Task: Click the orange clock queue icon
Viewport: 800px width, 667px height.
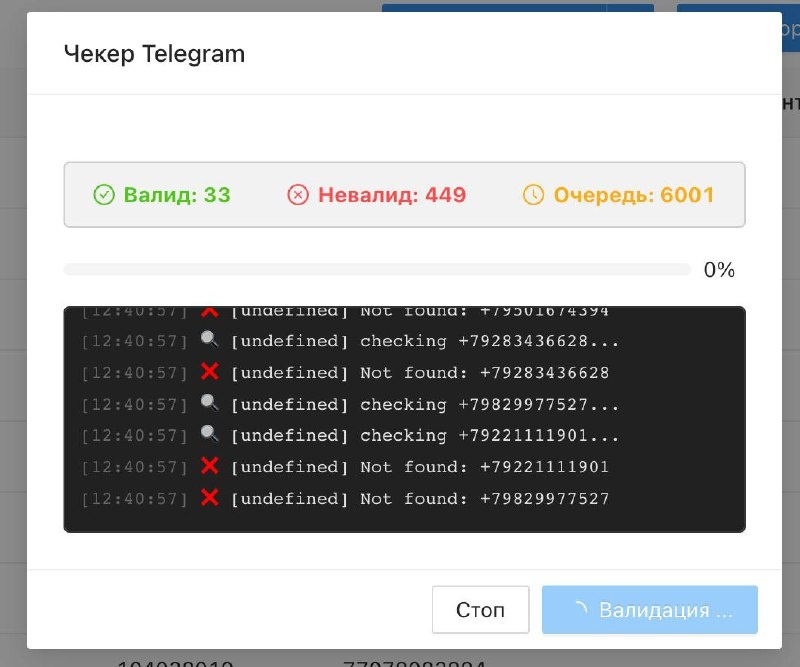Action: coord(534,195)
